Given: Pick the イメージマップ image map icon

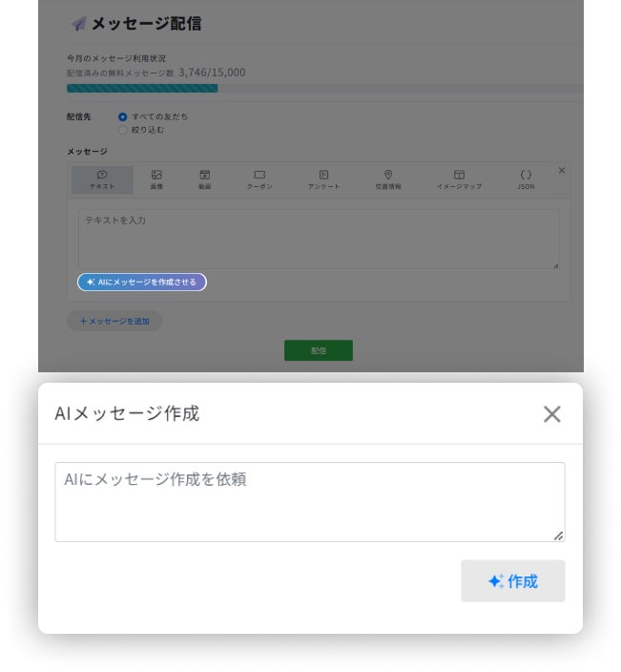Looking at the screenshot, I should 459,176.
